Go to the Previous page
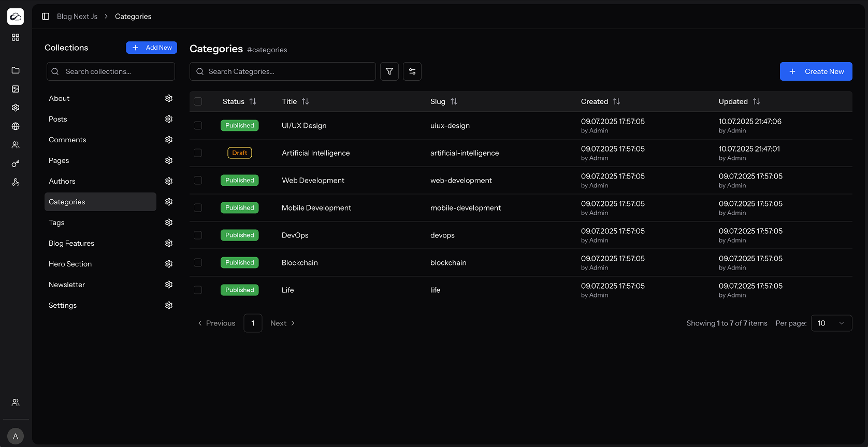 coord(216,323)
